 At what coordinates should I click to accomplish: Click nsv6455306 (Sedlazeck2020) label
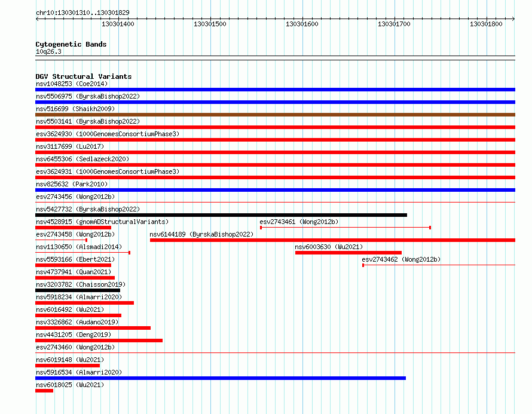coord(82,159)
